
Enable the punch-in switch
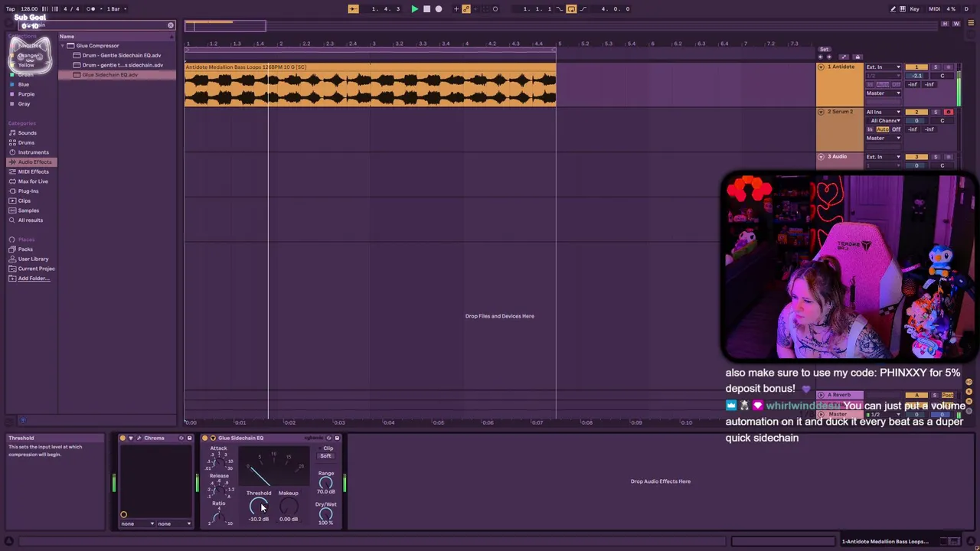(x=560, y=9)
